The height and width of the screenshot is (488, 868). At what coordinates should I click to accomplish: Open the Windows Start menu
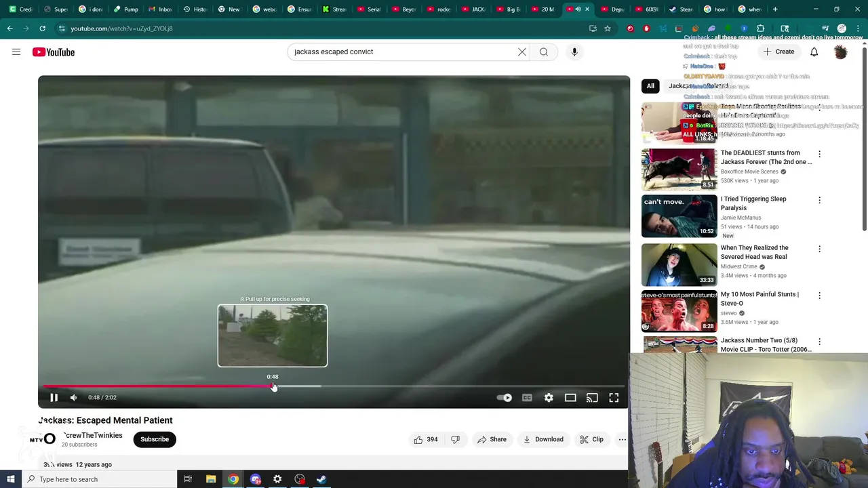click(10, 479)
